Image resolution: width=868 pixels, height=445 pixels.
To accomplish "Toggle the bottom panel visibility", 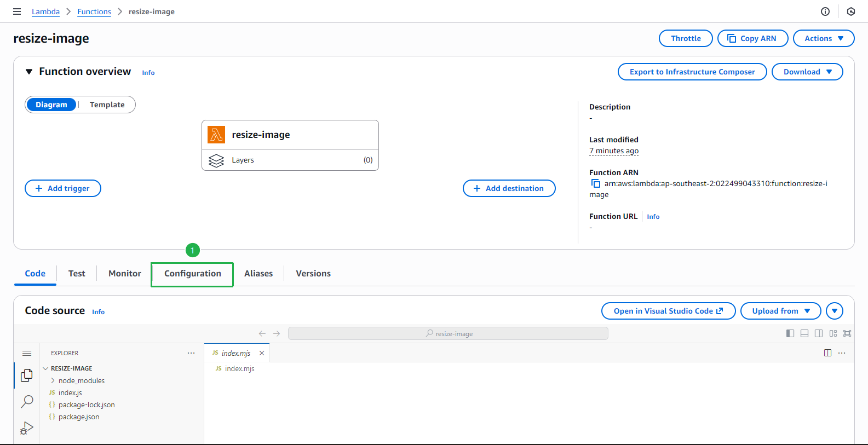I will [x=804, y=333].
